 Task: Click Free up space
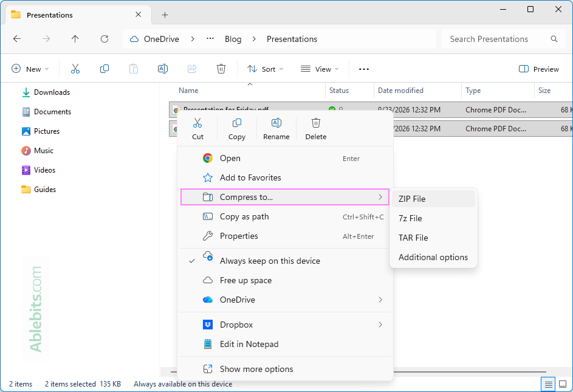(284, 280)
